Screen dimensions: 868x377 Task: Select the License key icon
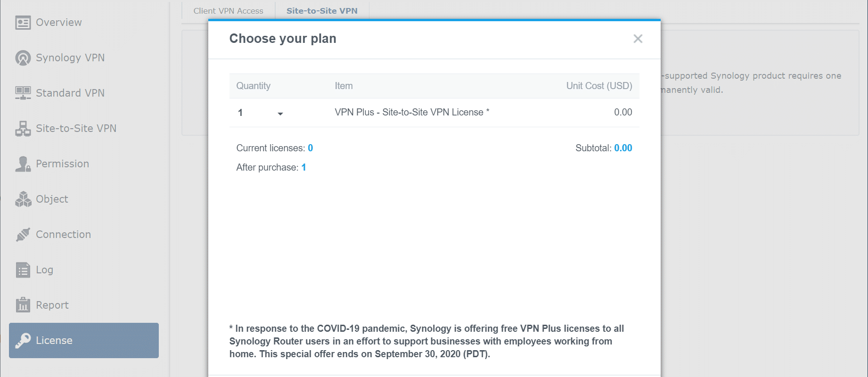point(23,340)
